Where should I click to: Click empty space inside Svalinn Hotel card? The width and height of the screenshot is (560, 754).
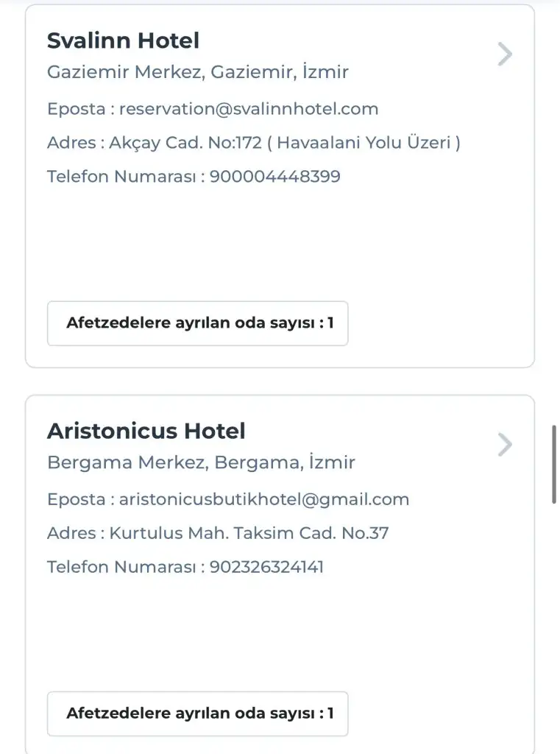(x=280, y=243)
